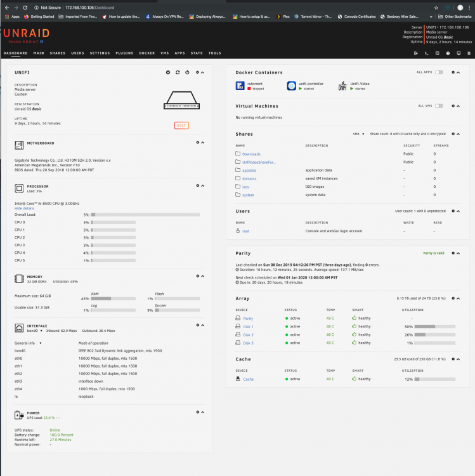Open the PLUGINS menu tab

[x=124, y=53]
